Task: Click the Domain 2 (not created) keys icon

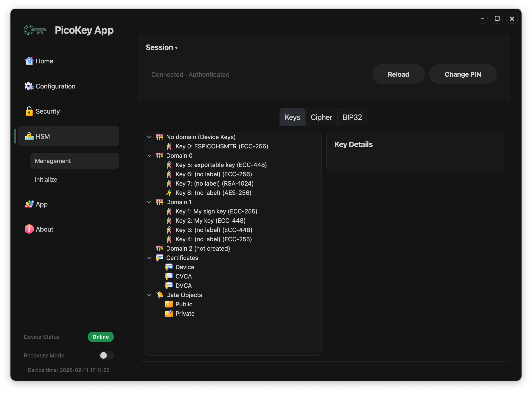Action: pyautogui.click(x=159, y=249)
